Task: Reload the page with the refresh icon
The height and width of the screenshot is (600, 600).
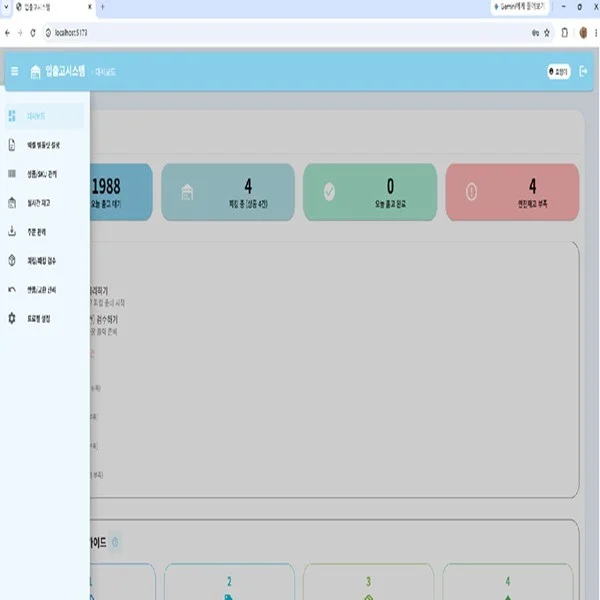Action: [33, 33]
